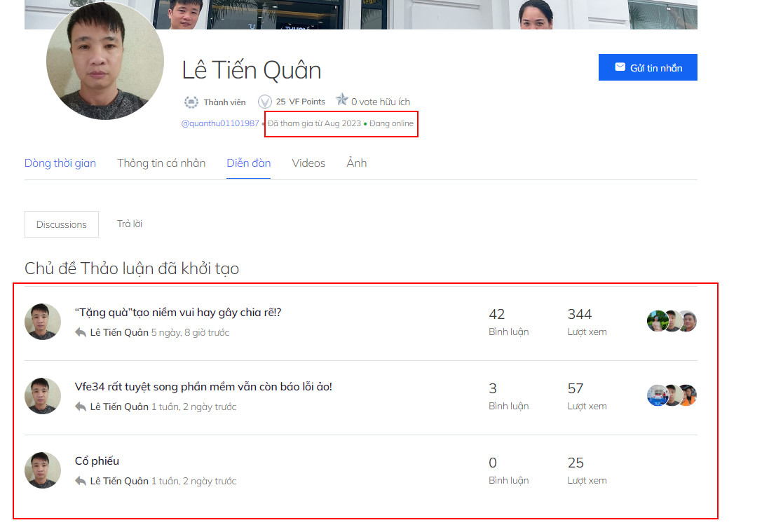Viewport: 769px width, 532px height.
Task: Open the “Tặng quà” discussion topic
Action: pyautogui.click(x=178, y=313)
